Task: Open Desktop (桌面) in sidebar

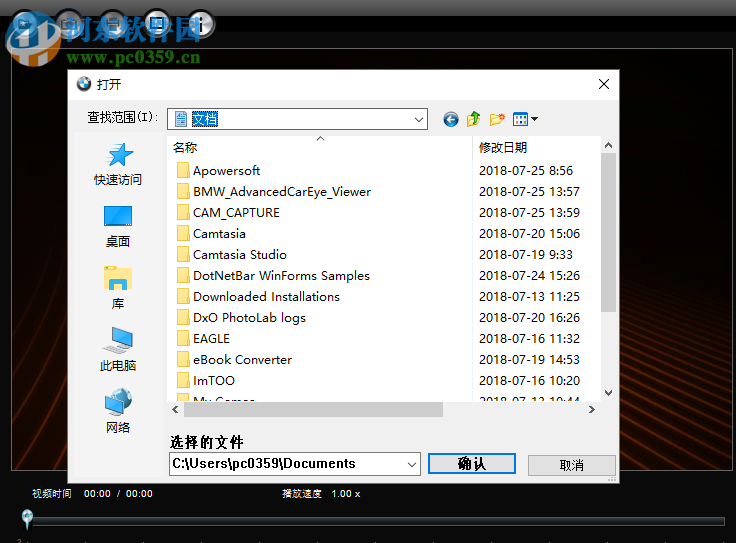Action: (118, 226)
